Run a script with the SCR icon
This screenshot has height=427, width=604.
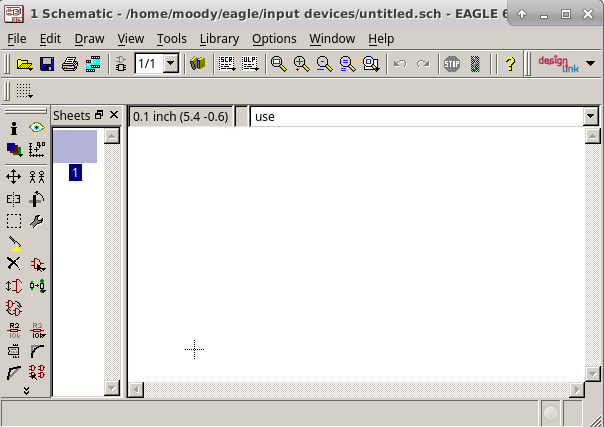(x=227, y=64)
